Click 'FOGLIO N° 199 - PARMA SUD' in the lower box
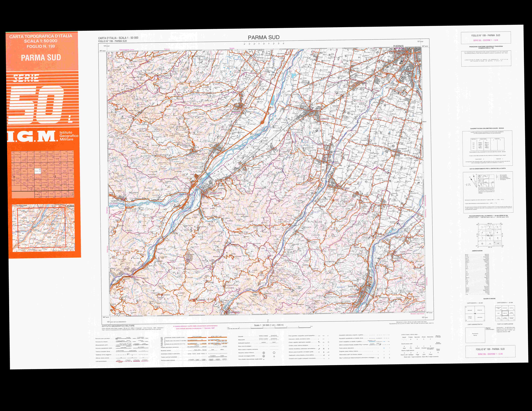 point(490,349)
